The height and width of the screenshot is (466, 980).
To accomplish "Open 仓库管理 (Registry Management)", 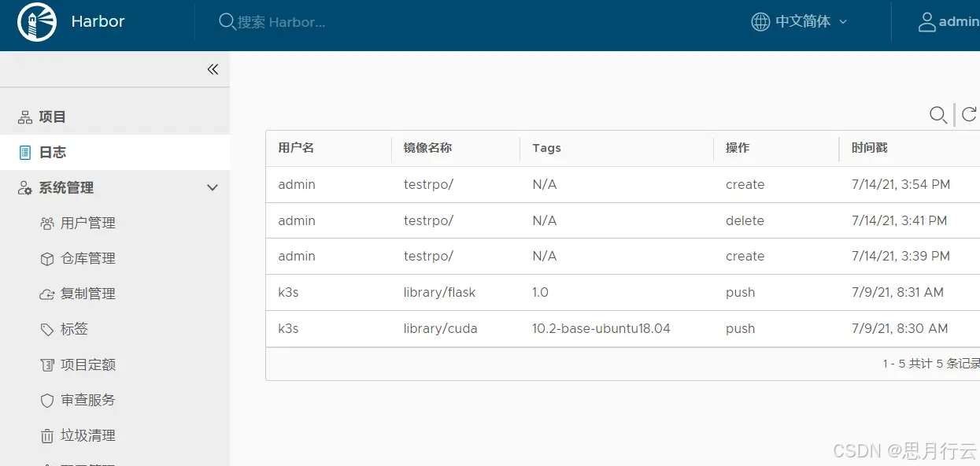I will (89, 258).
